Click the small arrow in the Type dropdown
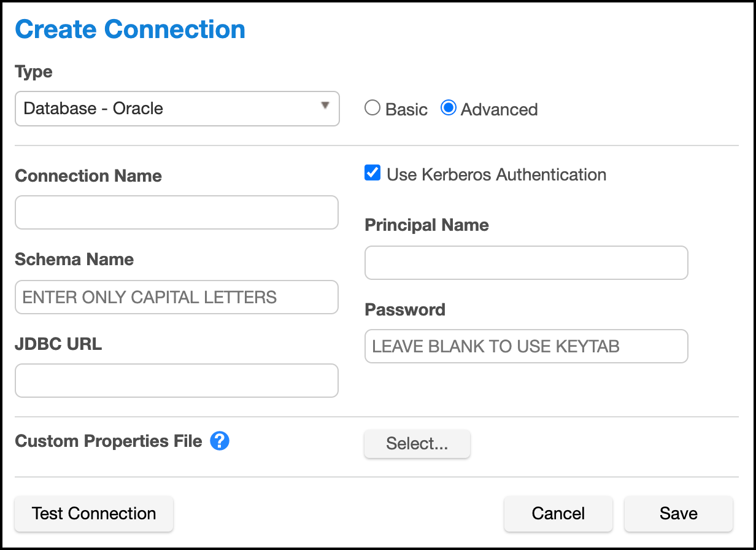 (325, 106)
